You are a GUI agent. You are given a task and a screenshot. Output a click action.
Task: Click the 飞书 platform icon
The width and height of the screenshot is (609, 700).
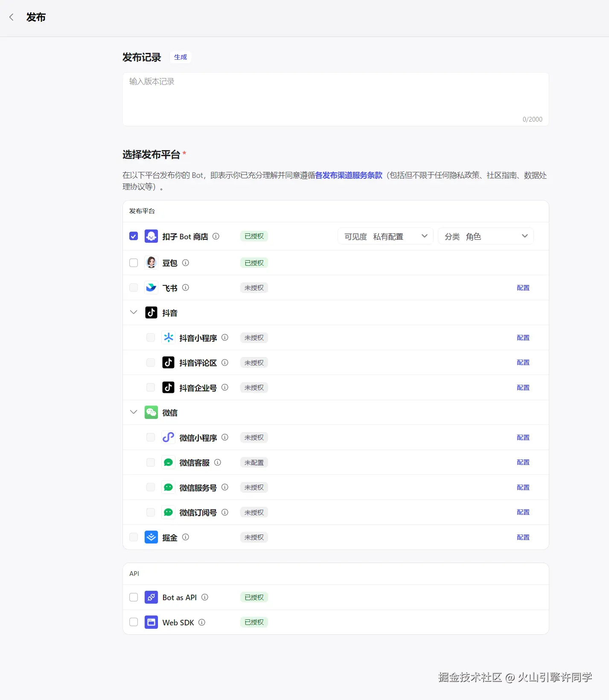[151, 288]
